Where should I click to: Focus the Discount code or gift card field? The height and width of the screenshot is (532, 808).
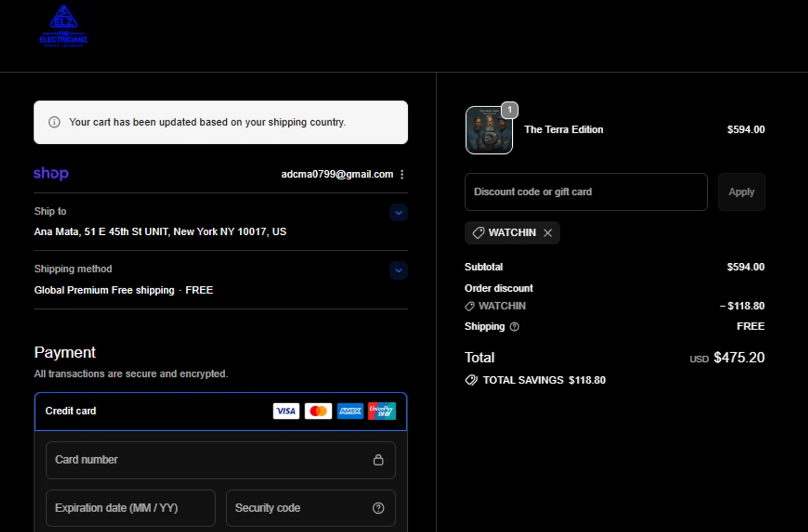[x=586, y=192]
